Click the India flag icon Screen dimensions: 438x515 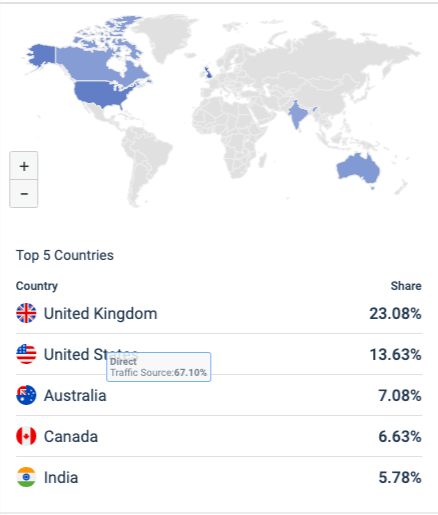tap(26, 477)
